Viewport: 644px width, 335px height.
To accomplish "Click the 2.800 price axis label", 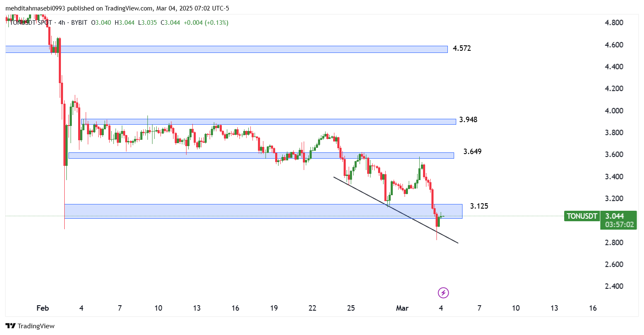I will [x=614, y=243].
